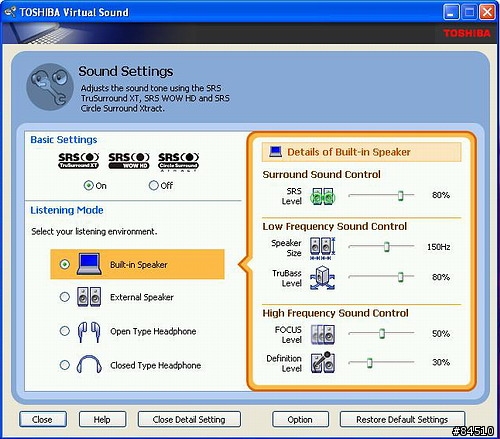The width and height of the screenshot is (500, 439).
Task: Open Help
Action: click(102, 419)
